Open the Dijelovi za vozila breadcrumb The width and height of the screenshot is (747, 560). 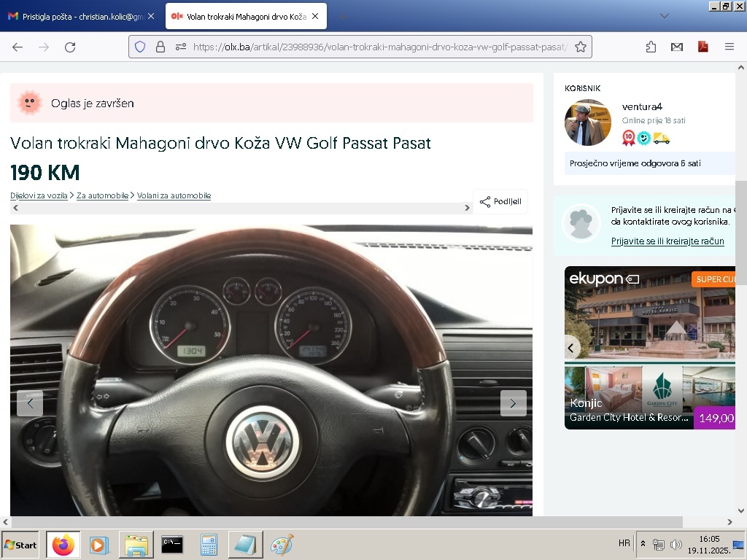coord(39,195)
